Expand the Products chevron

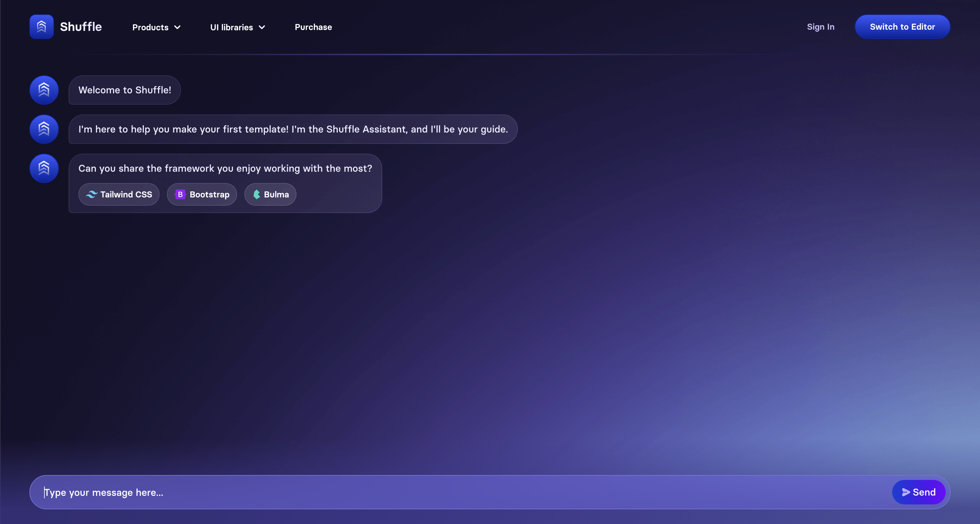click(177, 27)
